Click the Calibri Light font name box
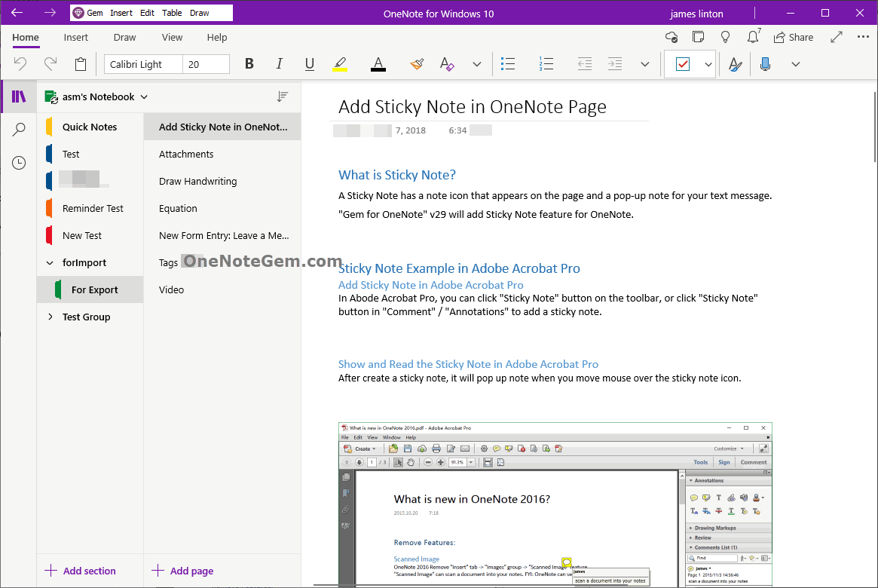Viewport: 878px width, 588px height. pyautogui.click(x=143, y=64)
